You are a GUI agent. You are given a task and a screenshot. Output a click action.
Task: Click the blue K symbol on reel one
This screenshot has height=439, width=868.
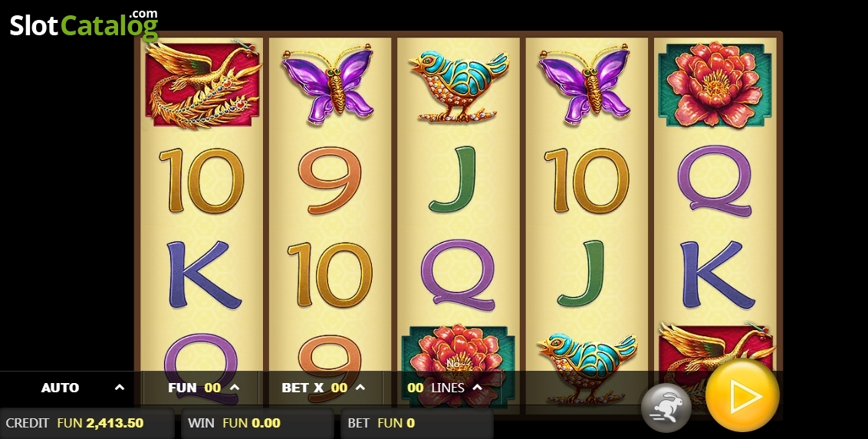(x=204, y=274)
